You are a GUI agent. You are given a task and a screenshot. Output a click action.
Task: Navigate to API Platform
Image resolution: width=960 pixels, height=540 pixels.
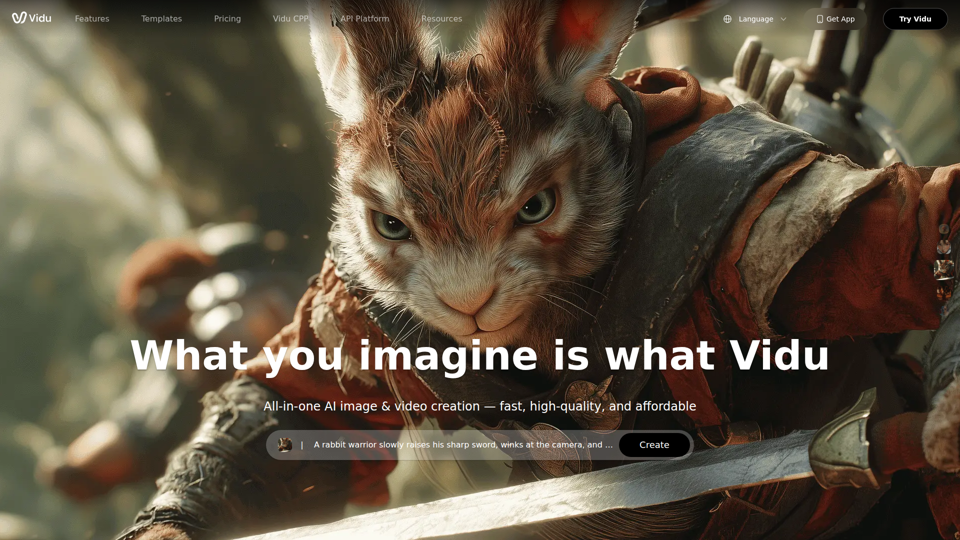coord(364,19)
